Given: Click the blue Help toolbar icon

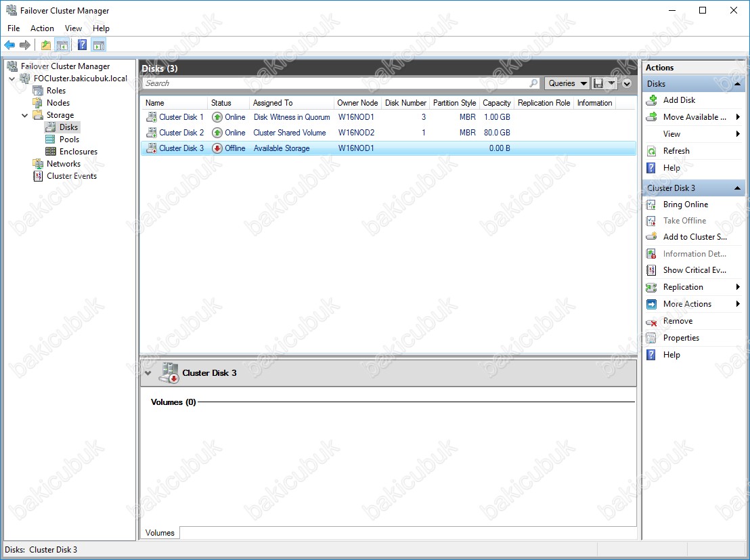Looking at the screenshot, I should point(82,45).
